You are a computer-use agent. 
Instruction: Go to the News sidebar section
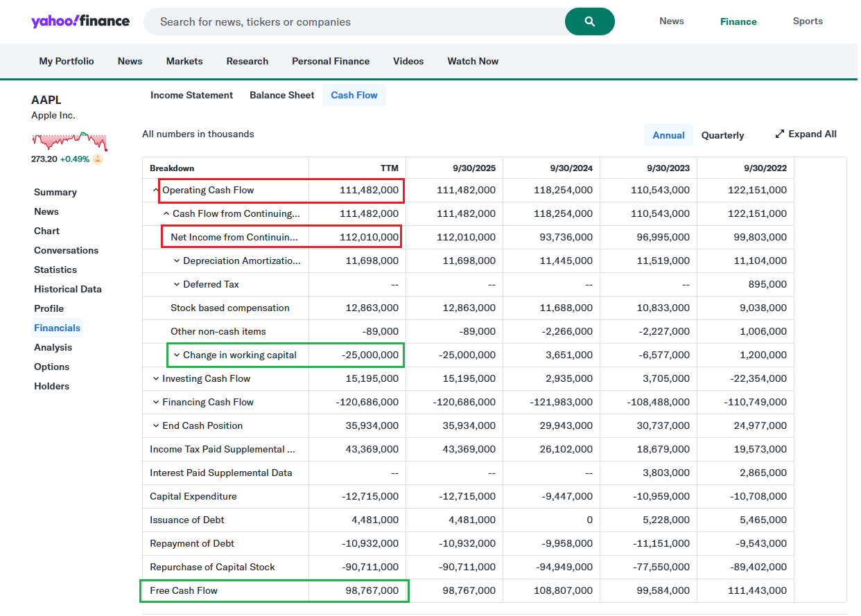(46, 211)
